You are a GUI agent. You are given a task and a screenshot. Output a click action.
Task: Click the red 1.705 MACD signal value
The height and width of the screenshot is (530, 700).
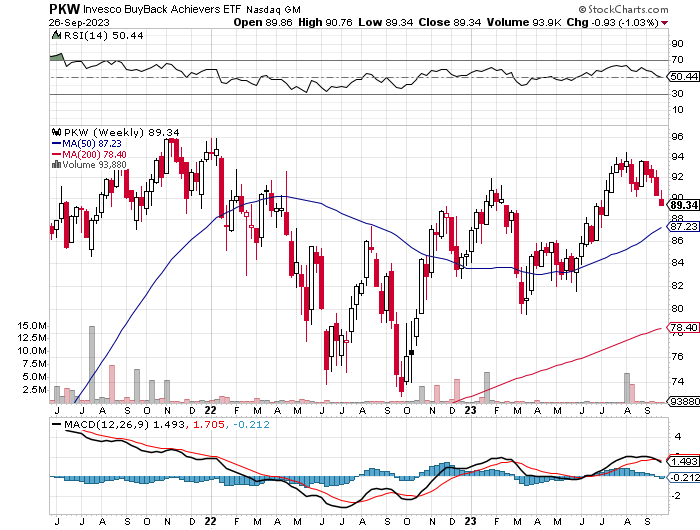[x=208, y=424]
